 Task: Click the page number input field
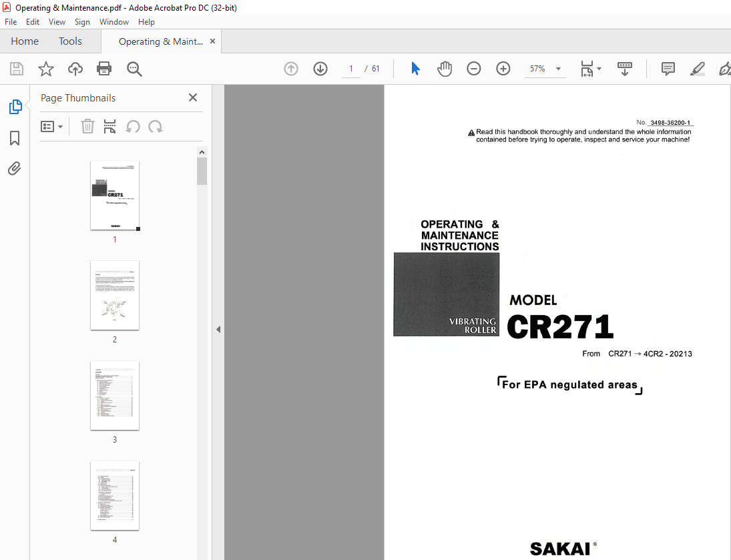click(351, 69)
